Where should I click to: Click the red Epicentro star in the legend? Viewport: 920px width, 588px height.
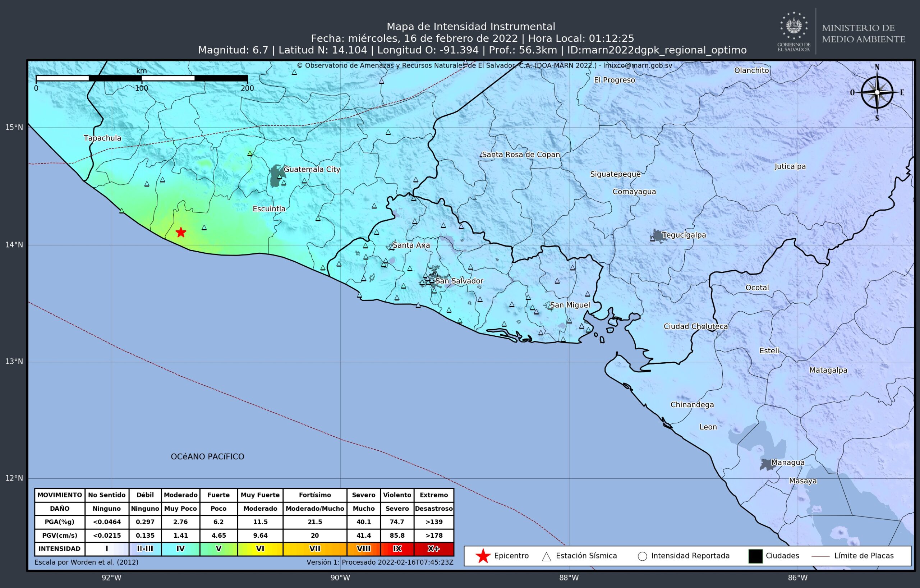(483, 556)
